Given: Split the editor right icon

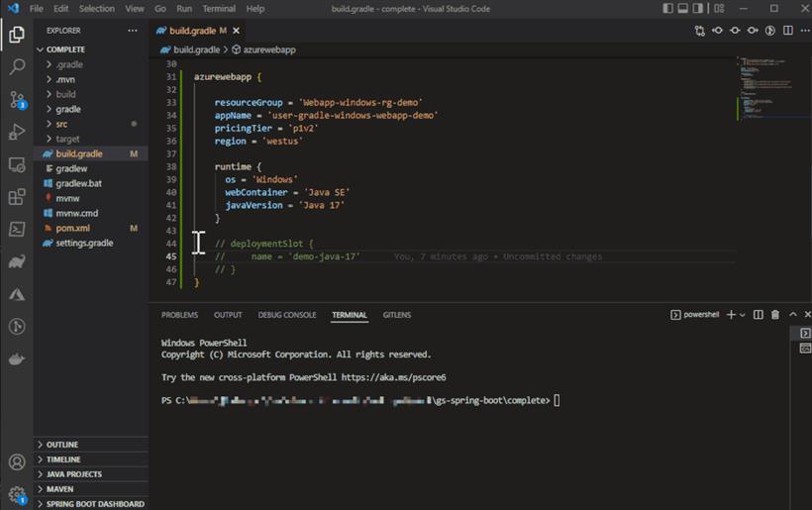Looking at the screenshot, I should [787, 31].
